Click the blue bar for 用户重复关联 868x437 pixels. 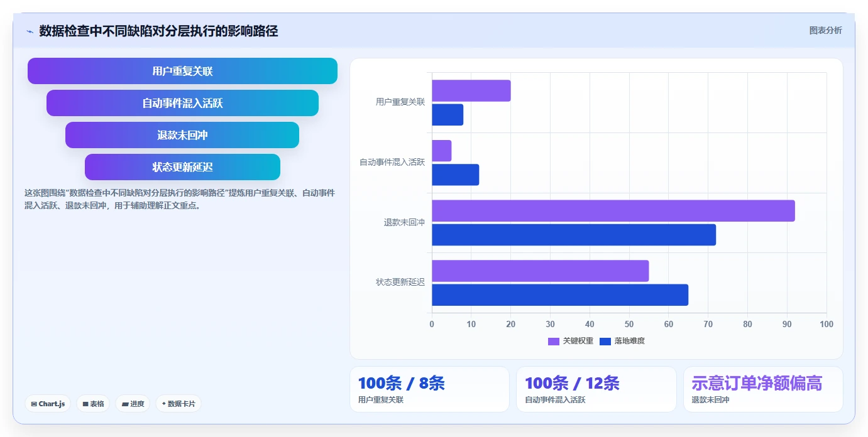click(448, 114)
